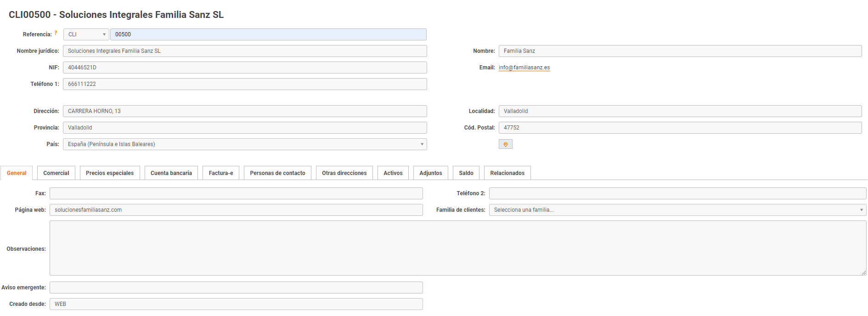This screenshot has width=868, height=316.
Task: Open the Personas de contacto tab
Action: coord(277,173)
